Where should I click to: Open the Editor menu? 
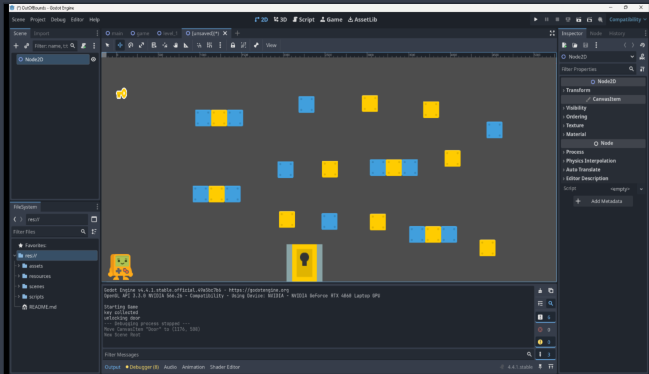tap(77, 19)
